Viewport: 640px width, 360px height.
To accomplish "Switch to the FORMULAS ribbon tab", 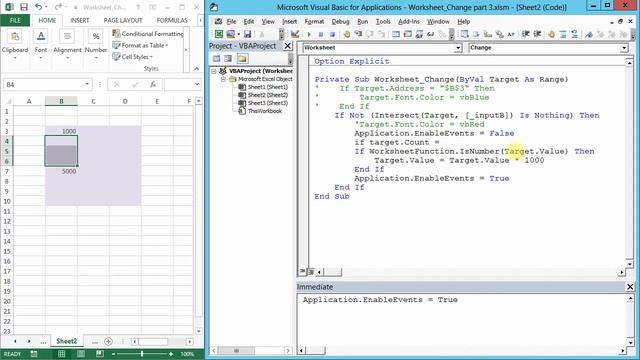I will pyautogui.click(x=172, y=20).
